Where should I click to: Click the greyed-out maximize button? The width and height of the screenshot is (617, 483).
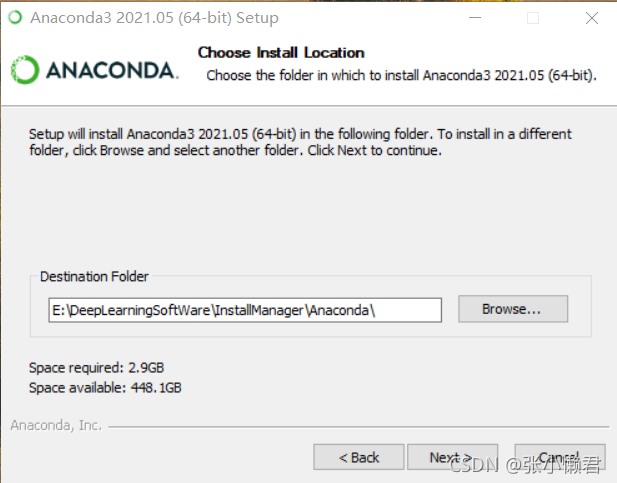coord(533,18)
